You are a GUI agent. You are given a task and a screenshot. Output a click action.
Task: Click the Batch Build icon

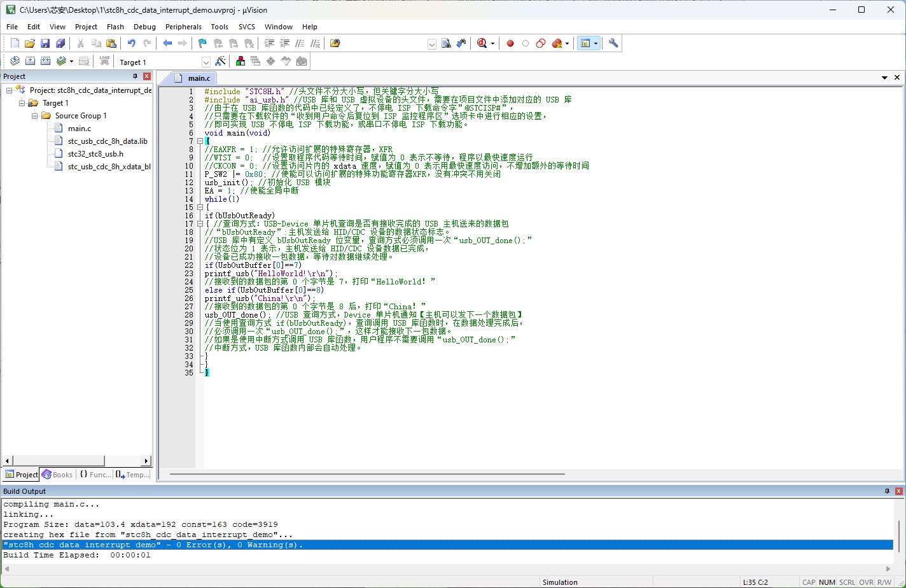pyautogui.click(x=61, y=61)
